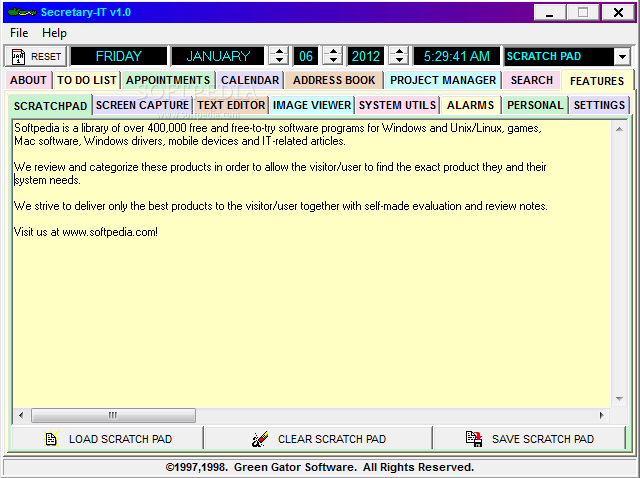Decrease year 2012 with down arrow
The width and height of the screenshot is (640, 478).
click(x=399, y=60)
